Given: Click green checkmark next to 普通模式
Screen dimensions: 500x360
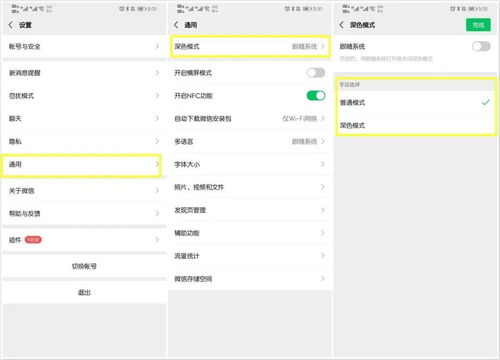Looking at the screenshot, I should [x=485, y=102].
